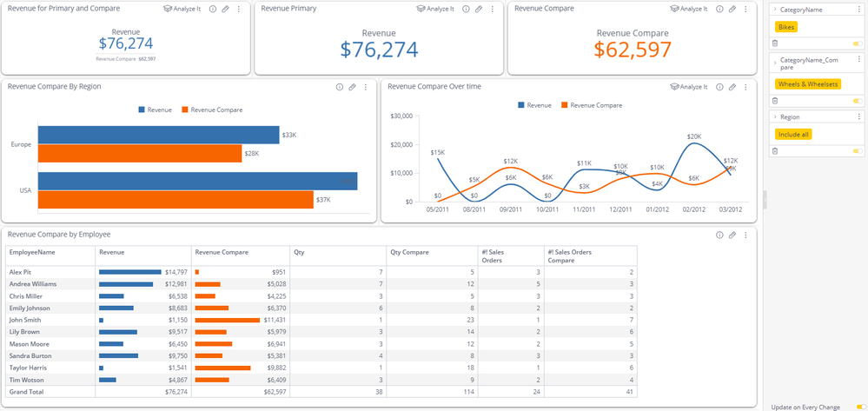Open options menu of Revenue for Primary and Compare
The height and width of the screenshot is (411, 868).
tap(238, 9)
